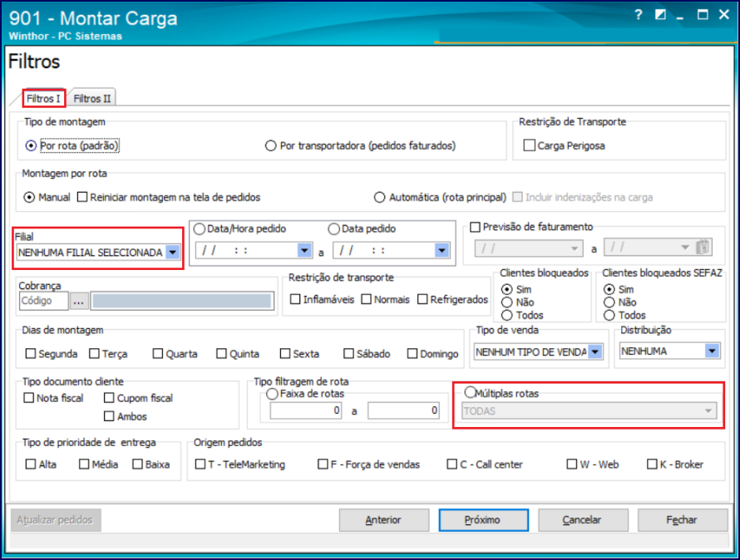Click Faixa de rotas end field
The image size is (740, 560).
(404, 410)
